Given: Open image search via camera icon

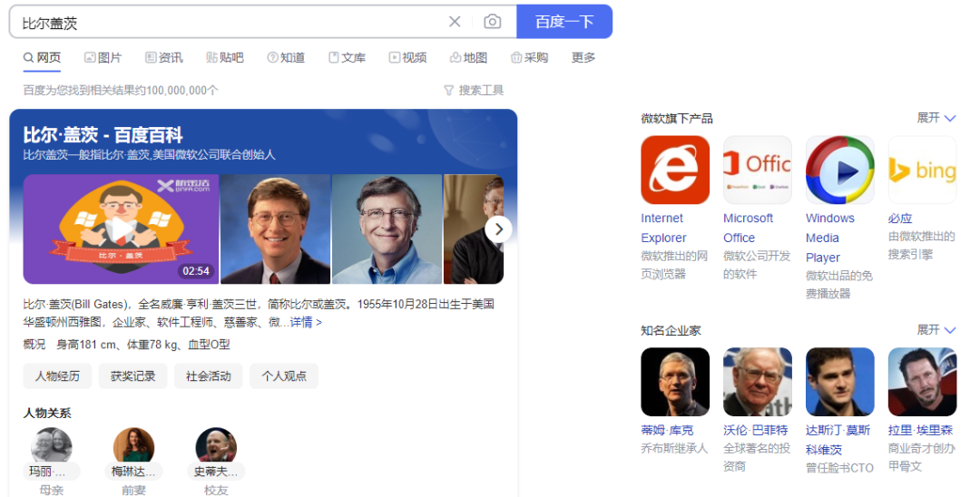Looking at the screenshot, I should (x=493, y=22).
